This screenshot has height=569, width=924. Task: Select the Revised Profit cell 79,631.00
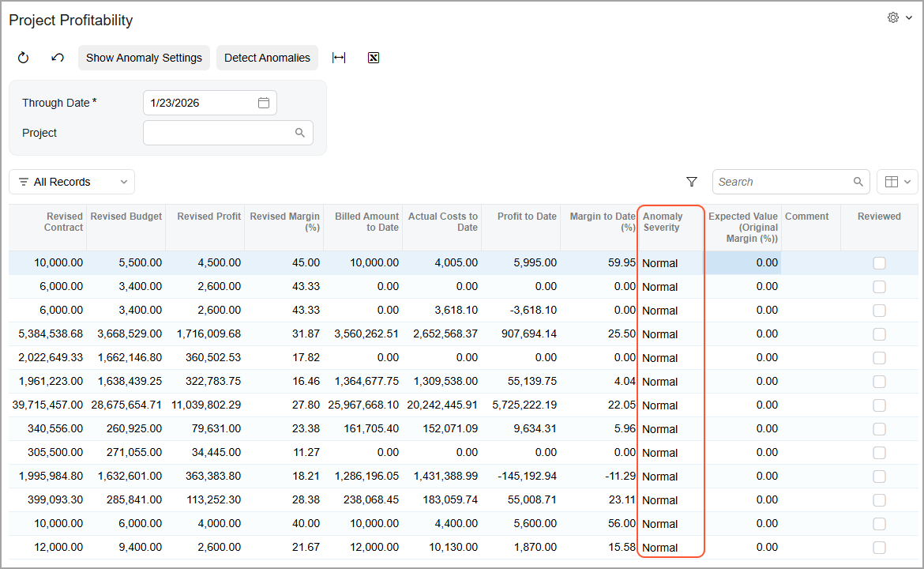click(x=205, y=428)
